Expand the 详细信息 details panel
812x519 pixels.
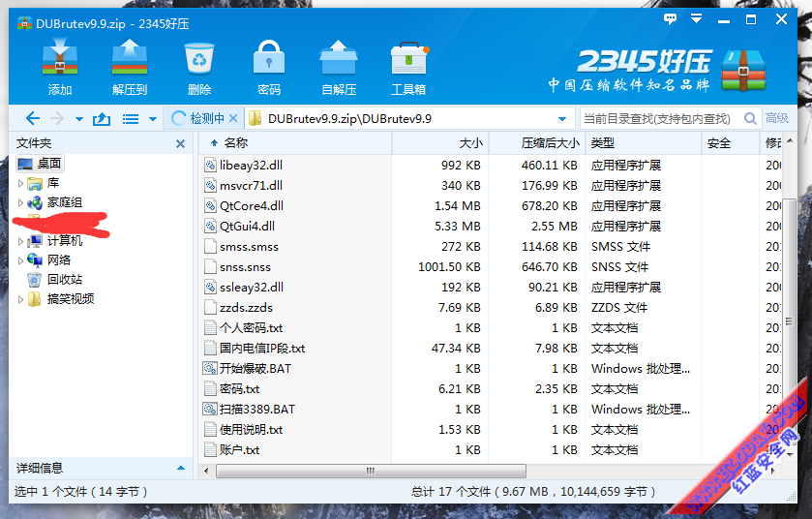[x=181, y=468]
